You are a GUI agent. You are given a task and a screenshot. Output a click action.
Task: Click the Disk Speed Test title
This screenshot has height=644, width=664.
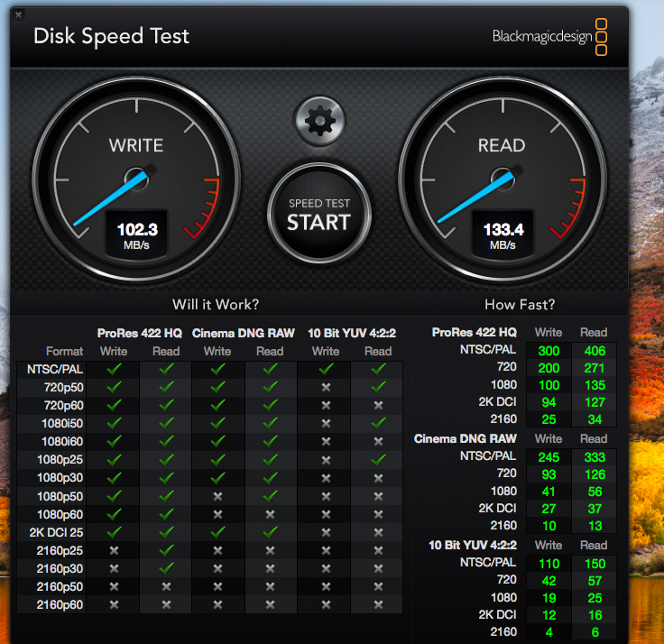coord(111,36)
